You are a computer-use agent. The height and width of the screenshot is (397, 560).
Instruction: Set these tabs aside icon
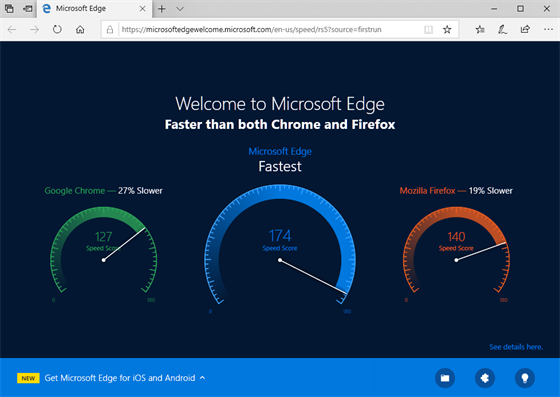(28, 9)
